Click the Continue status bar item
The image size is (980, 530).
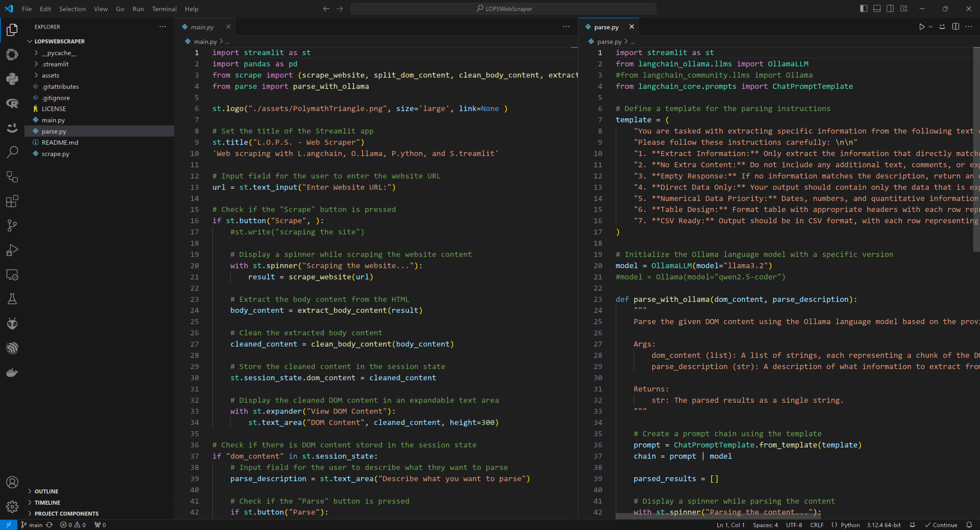941,525
